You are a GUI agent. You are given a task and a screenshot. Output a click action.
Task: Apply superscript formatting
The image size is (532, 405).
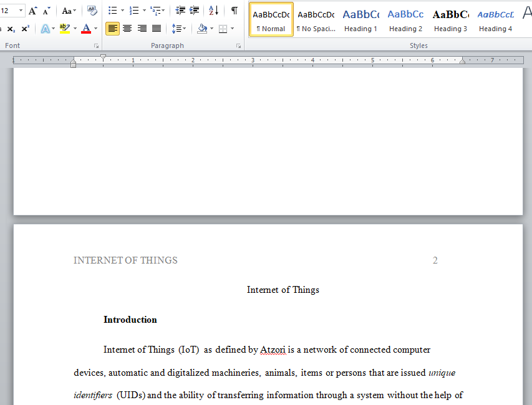point(25,29)
